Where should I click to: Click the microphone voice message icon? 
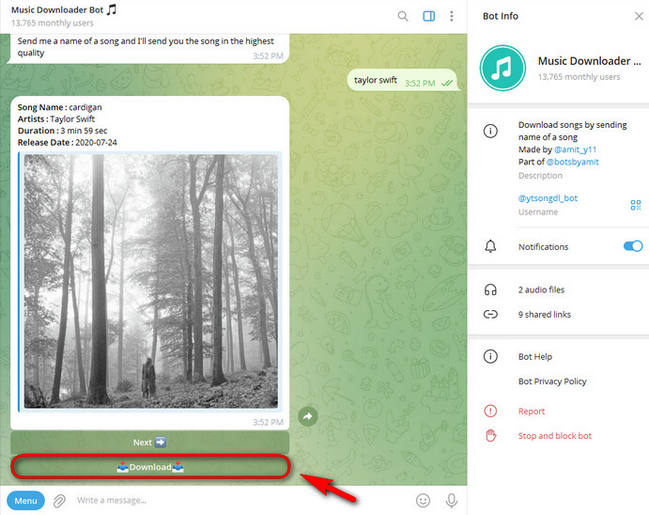pos(452,501)
